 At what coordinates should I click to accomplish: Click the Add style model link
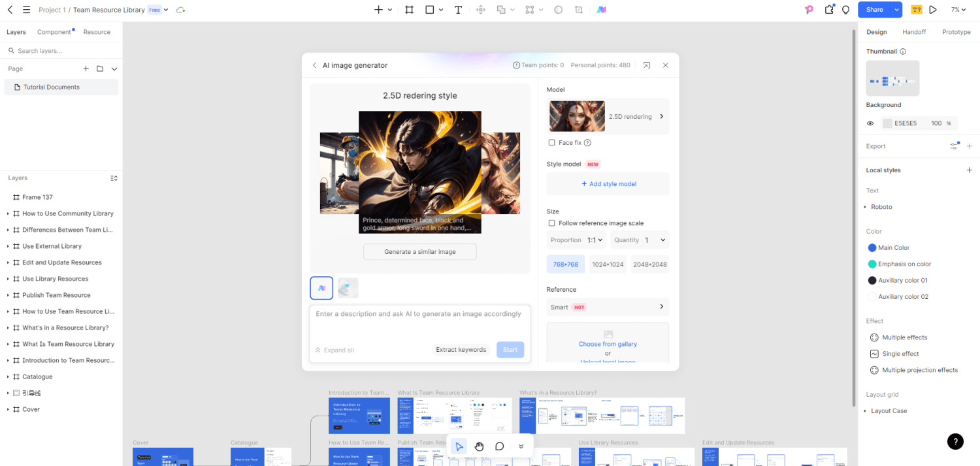[x=608, y=183]
